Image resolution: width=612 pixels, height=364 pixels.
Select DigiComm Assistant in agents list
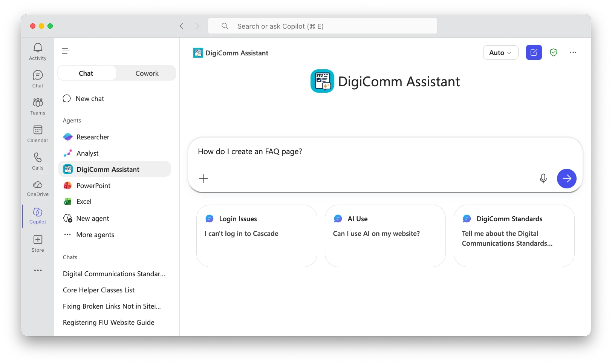115,170
